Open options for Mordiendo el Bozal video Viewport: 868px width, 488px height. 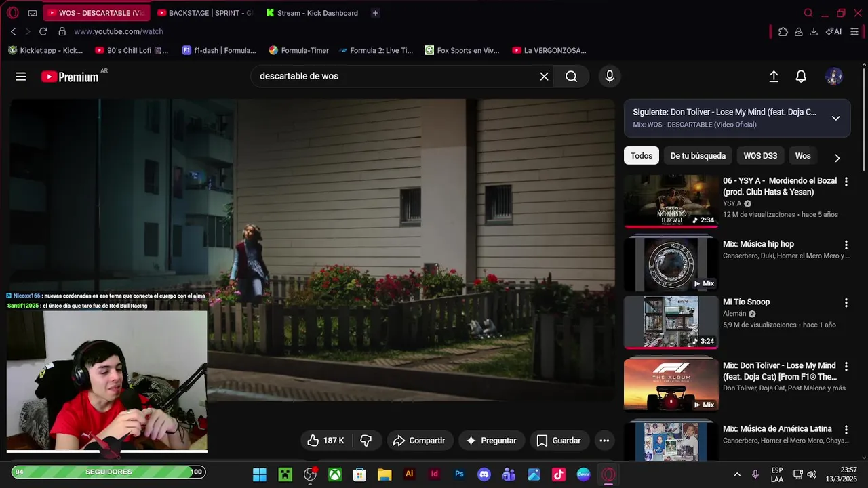click(846, 182)
